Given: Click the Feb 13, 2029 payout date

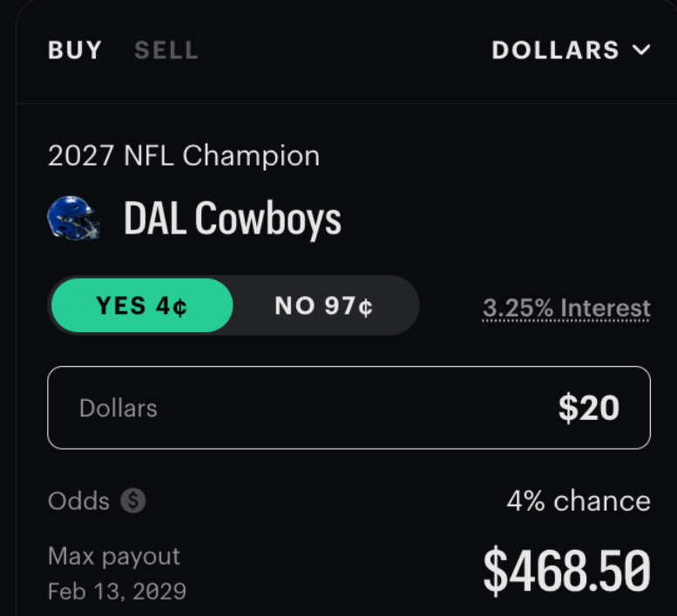Looking at the screenshot, I should [117, 592].
